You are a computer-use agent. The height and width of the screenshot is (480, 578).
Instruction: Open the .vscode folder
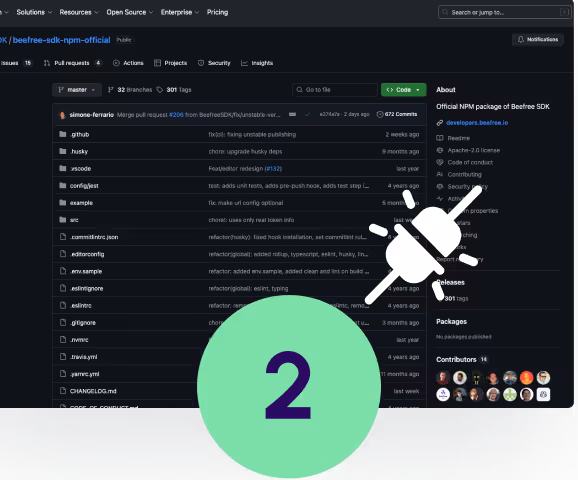[x=80, y=168]
